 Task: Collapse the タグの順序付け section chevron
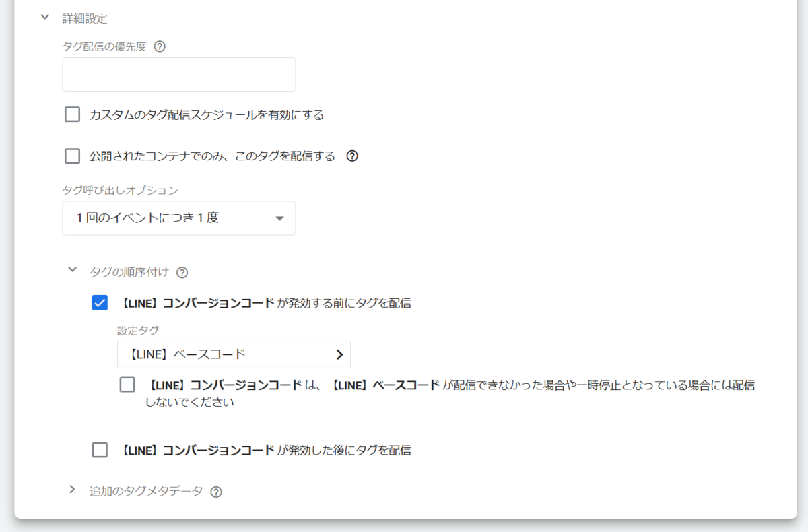tap(73, 270)
